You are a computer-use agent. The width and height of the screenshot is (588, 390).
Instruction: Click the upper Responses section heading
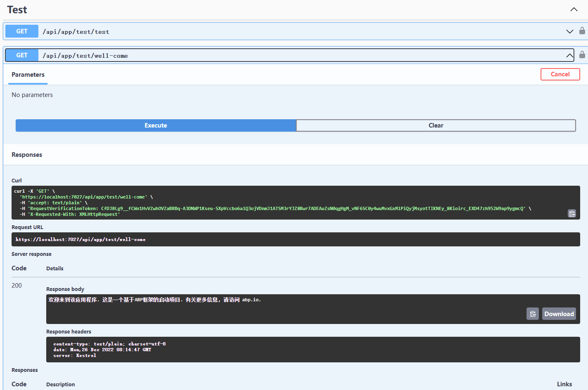pyautogui.click(x=27, y=155)
